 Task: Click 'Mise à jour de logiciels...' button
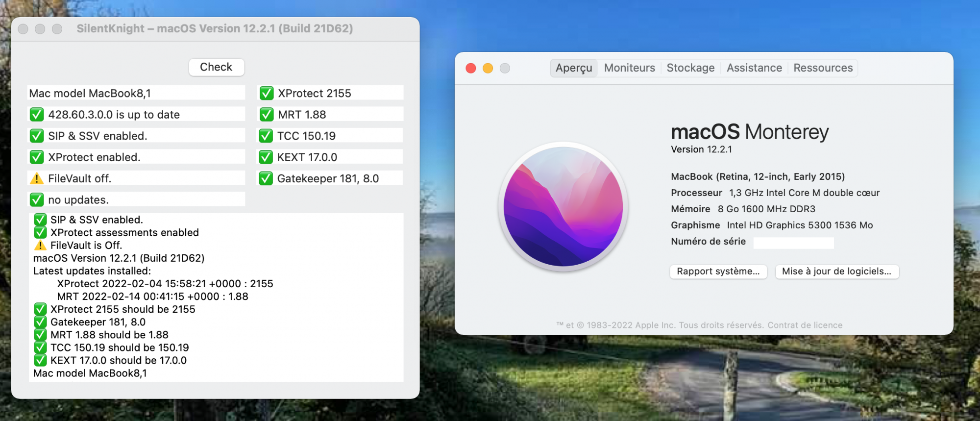(x=837, y=272)
